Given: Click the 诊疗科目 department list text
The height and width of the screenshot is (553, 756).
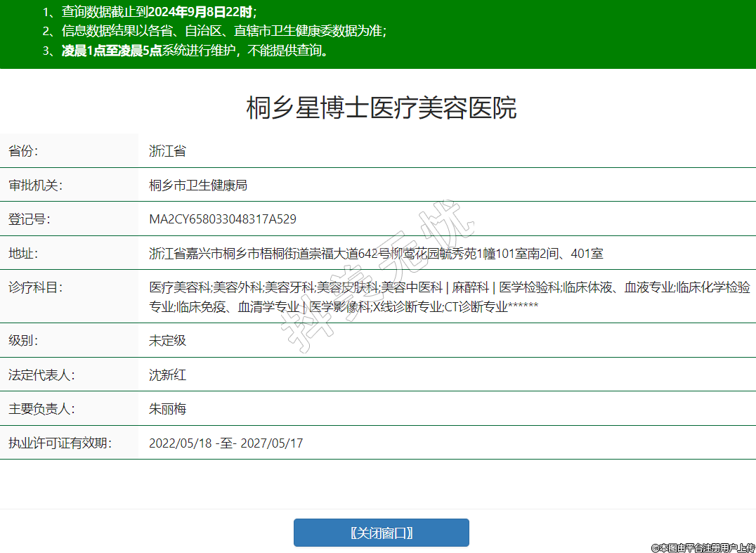Looking at the screenshot, I should coord(449,297).
